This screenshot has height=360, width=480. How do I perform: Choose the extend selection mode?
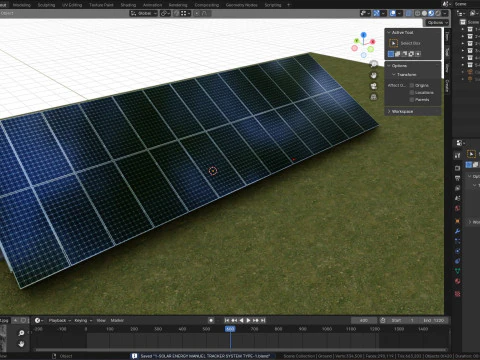click(398, 54)
